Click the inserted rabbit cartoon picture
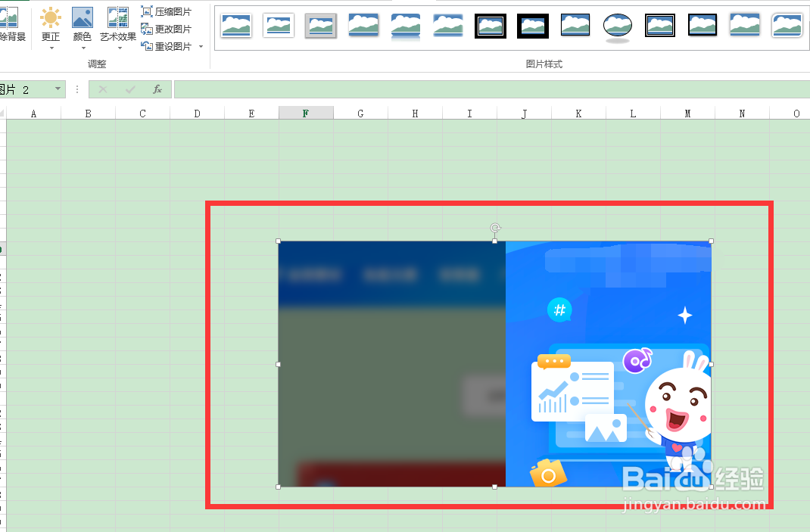The width and height of the screenshot is (810, 532). [x=495, y=364]
